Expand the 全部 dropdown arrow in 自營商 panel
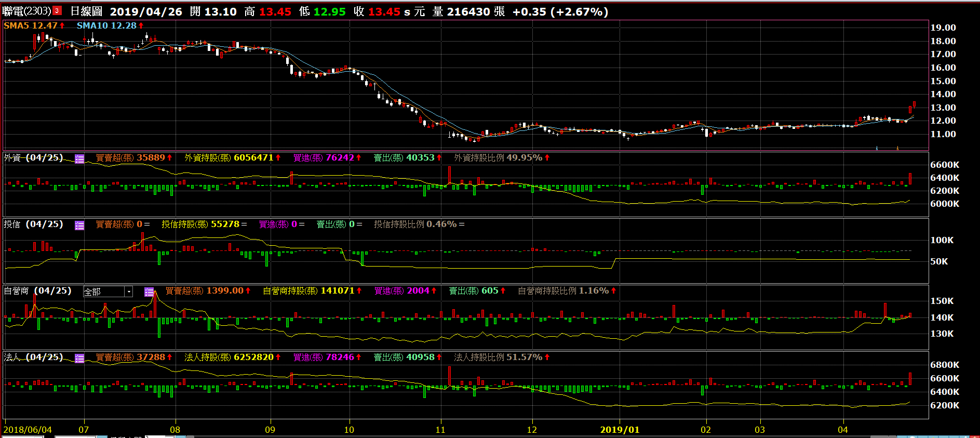 pyautogui.click(x=129, y=292)
